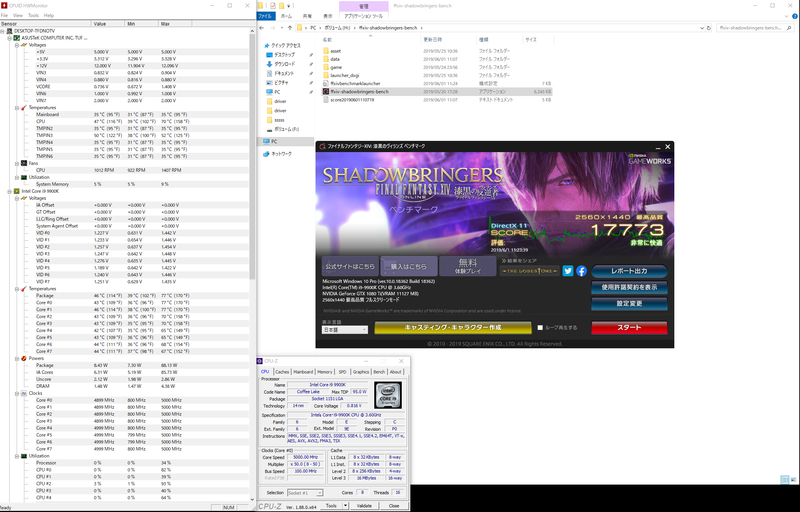Select the VCORE voltage row in HWMonitor
Image resolution: width=800 pixels, height=512 pixels.
[x=125, y=87]
